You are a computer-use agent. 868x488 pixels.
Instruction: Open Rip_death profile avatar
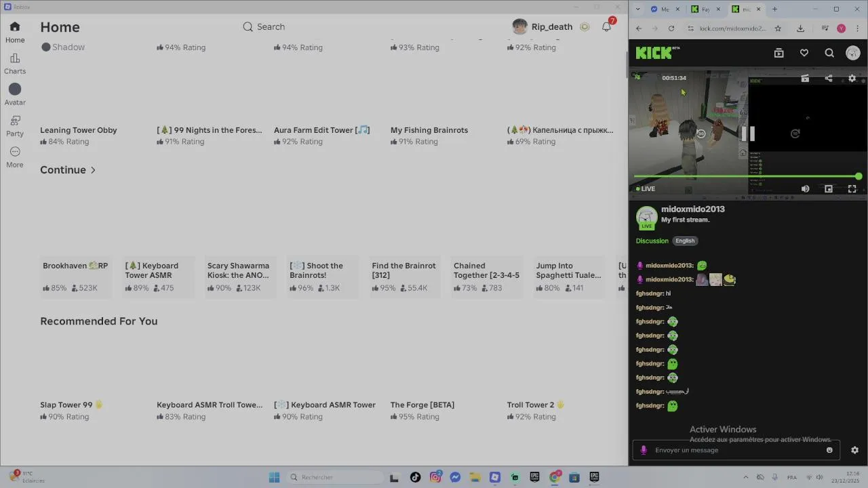[520, 26]
